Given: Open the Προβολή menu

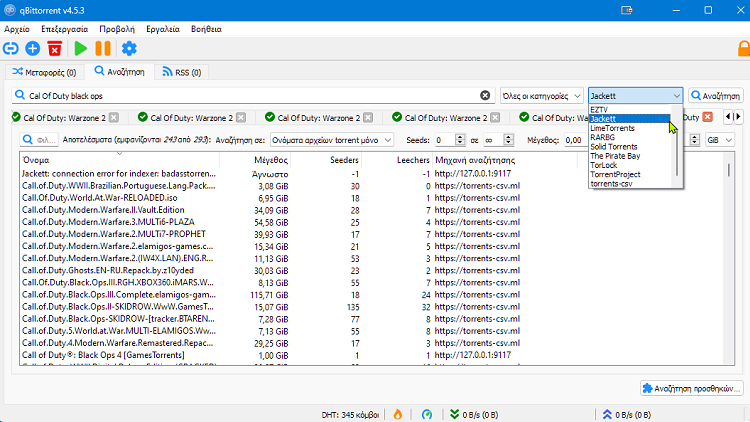Looking at the screenshot, I should click(x=117, y=29).
